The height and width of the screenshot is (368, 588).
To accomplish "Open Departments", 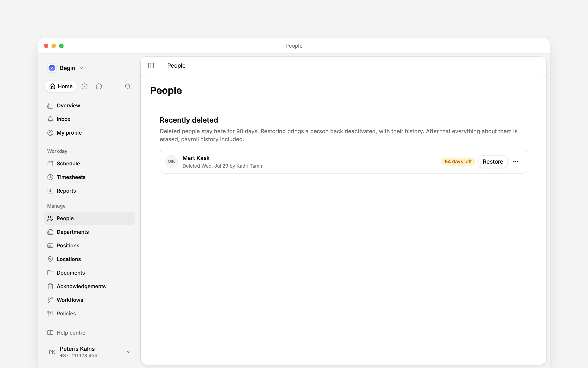I will point(89,232).
